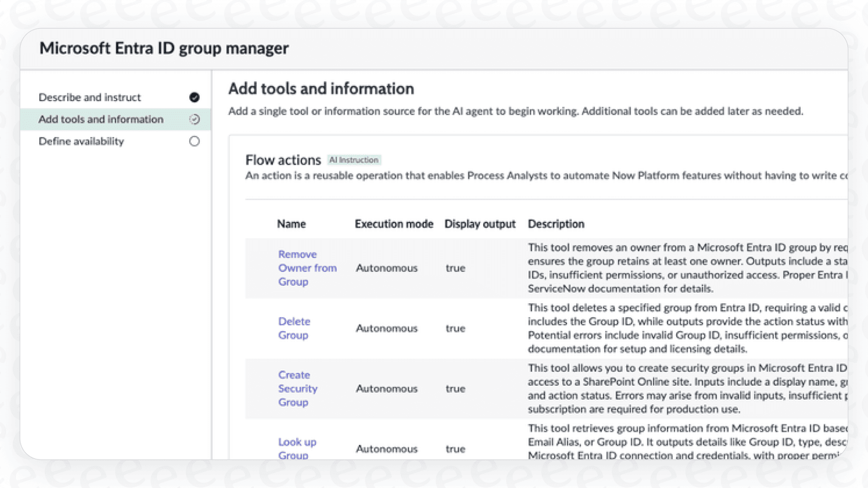Click the AI Instruction badge near Flow actions
The image size is (868, 488).
[354, 160]
